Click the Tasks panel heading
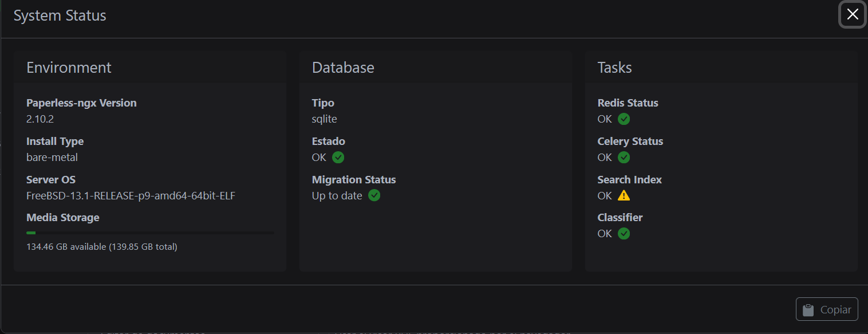The width and height of the screenshot is (868, 334). [x=614, y=68]
